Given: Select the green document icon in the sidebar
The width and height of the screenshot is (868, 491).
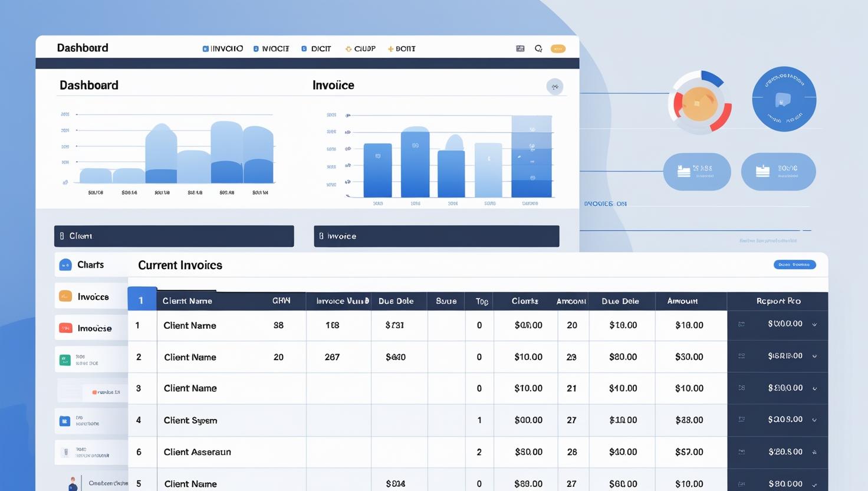Looking at the screenshot, I should tap(65, 359).
